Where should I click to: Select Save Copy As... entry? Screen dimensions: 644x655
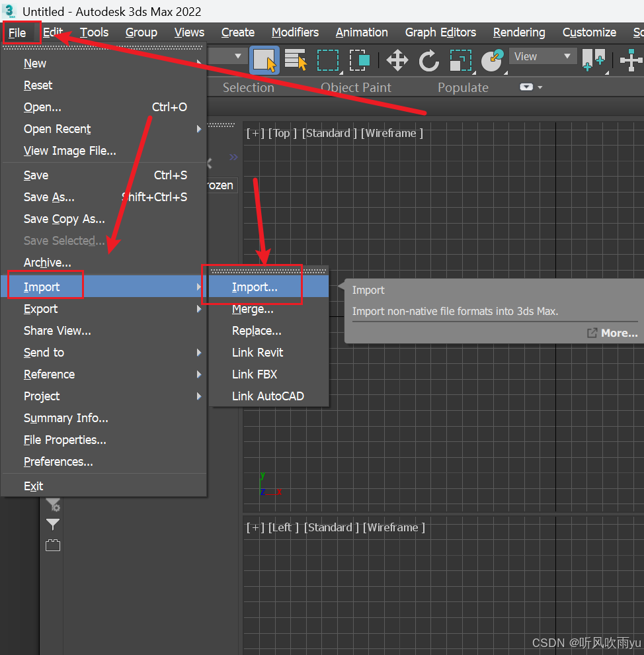coord(104,219)
